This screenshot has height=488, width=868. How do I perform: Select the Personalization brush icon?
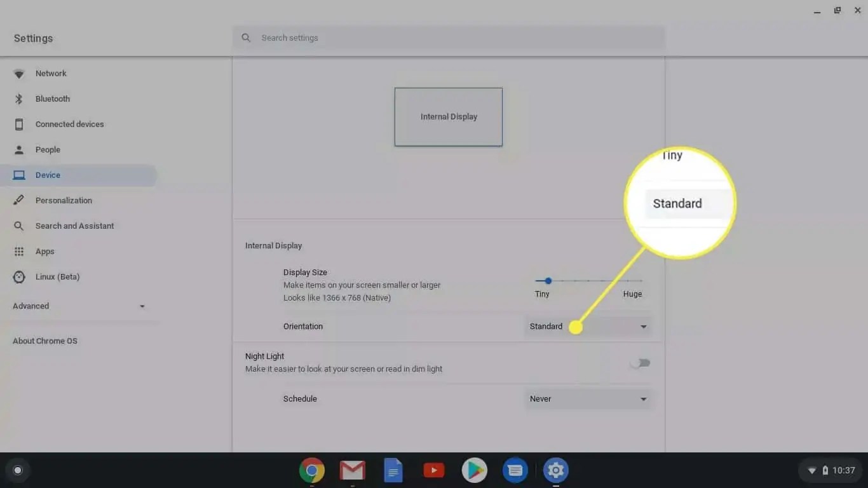click(20, 200)
